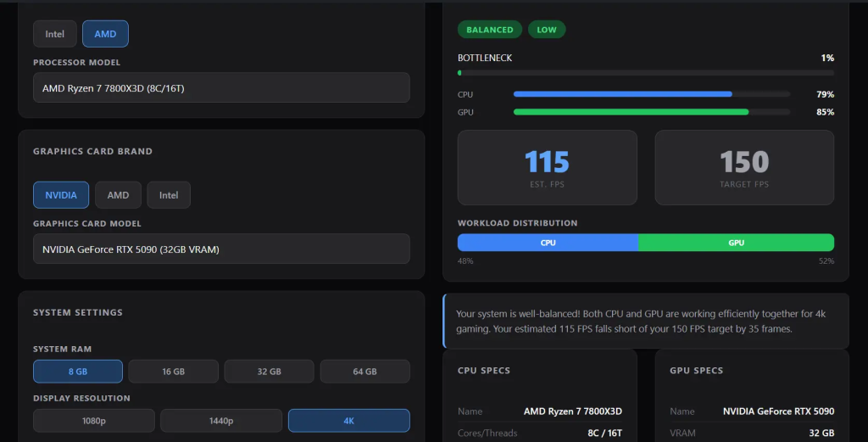Click the GPU SPECS heading
The image size is (868, 442).
697,371
